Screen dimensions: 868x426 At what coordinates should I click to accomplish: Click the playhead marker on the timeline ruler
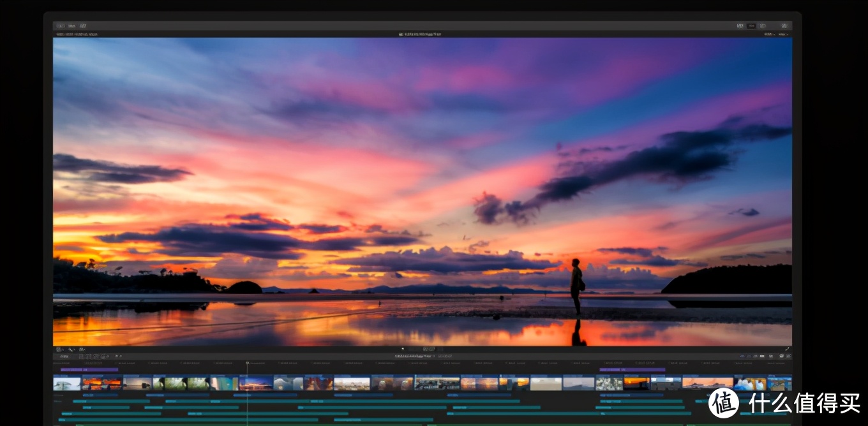coord(248,364)
